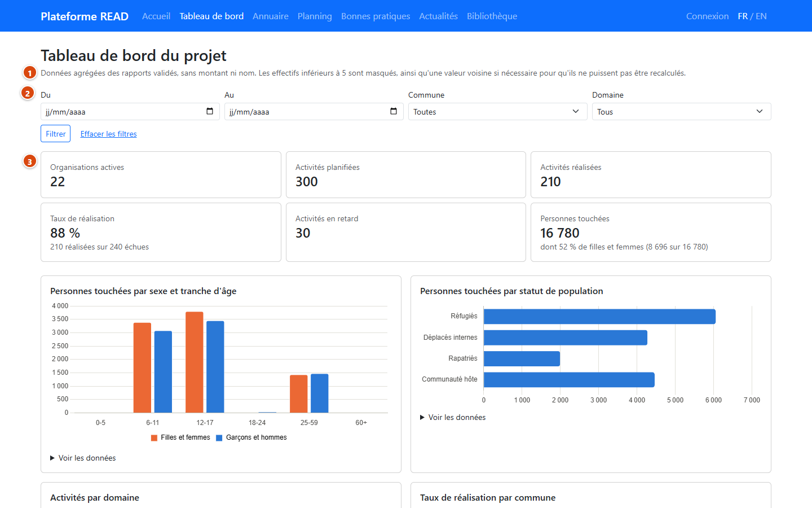The height and width of the screenshot is (508, 812).
Task: Click the orange bar for age group 25-59
Action: coord(299,394)
